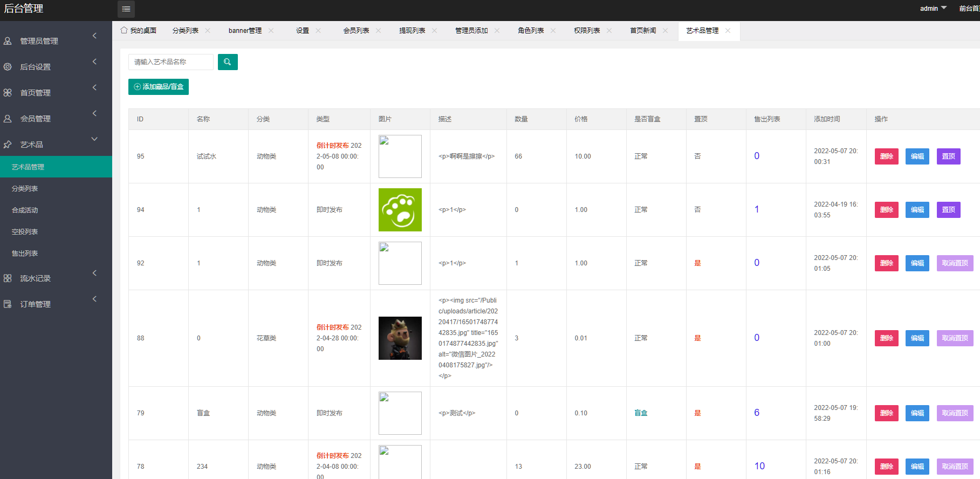Viewport: 980px width, 479px height.
Task: Collapse the 艺术品 sidebar menu
Action: click(56, 145)
